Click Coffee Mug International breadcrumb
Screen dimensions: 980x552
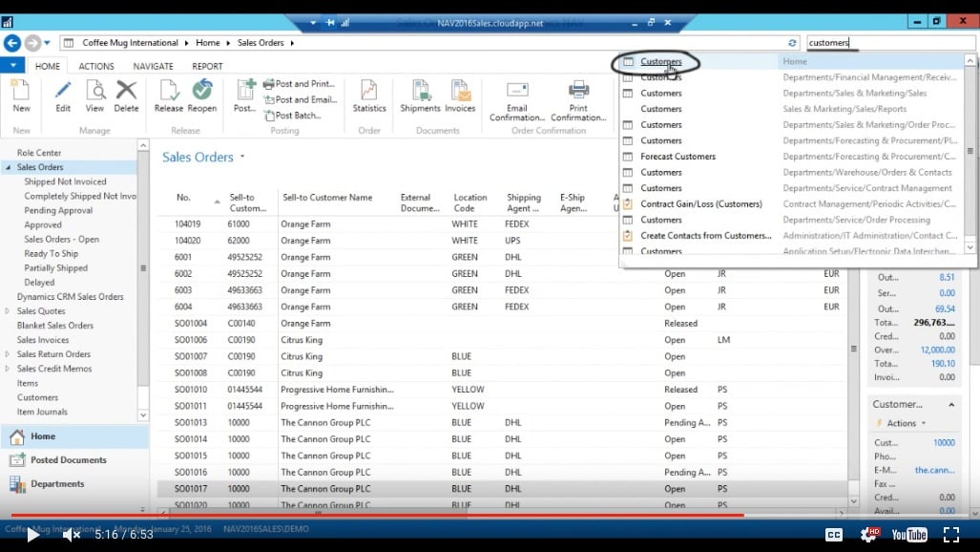coord(130,43)
